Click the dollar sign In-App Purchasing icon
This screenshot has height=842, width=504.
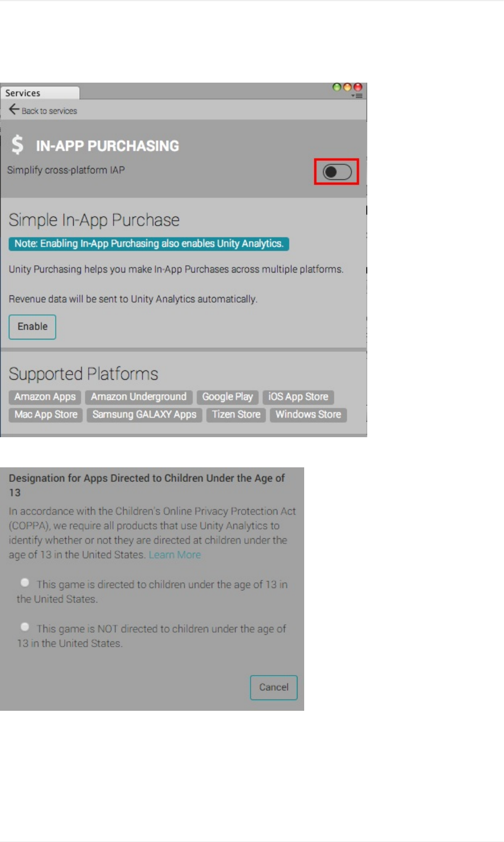[x=17, y=145]
